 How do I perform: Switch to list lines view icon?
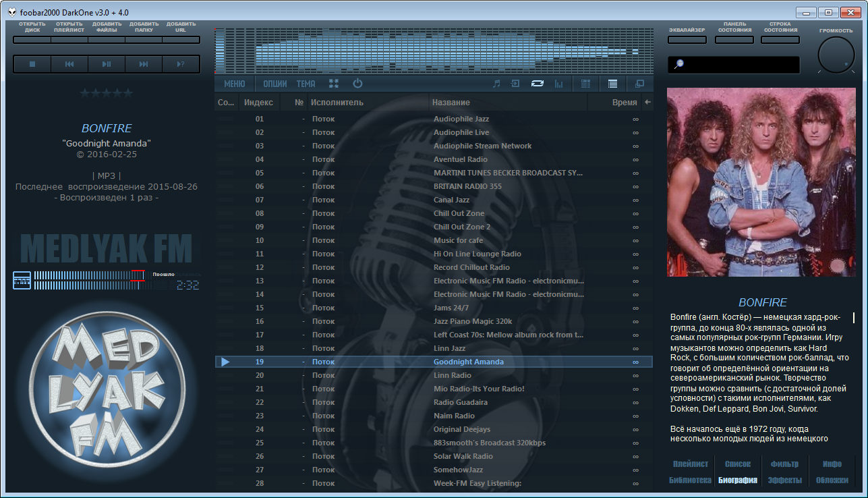coord(612,84)
